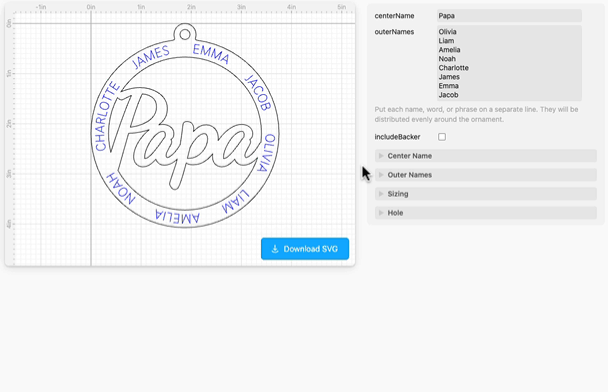Select Amelia line in outerNames textarea
Screen dimensions: 608x392
449,50
